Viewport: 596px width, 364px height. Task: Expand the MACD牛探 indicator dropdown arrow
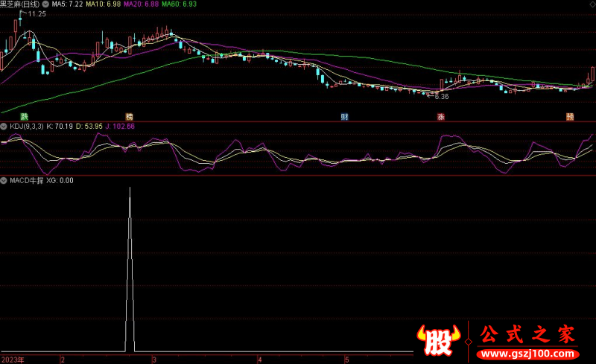(4, 180)
